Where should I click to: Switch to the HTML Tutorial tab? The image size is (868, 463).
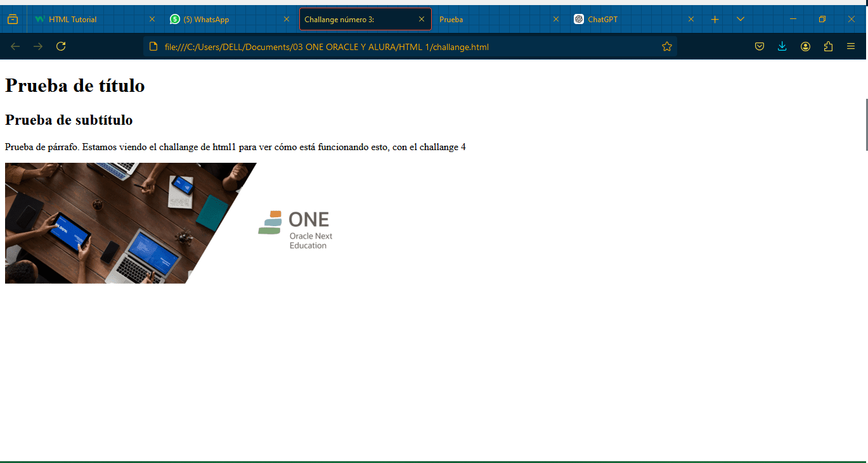tap(95, 20)
